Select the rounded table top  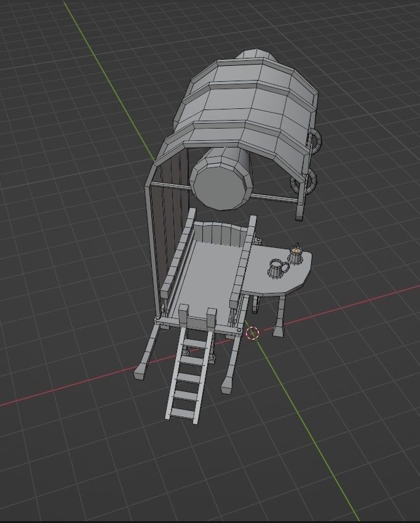tap(277, 270)
